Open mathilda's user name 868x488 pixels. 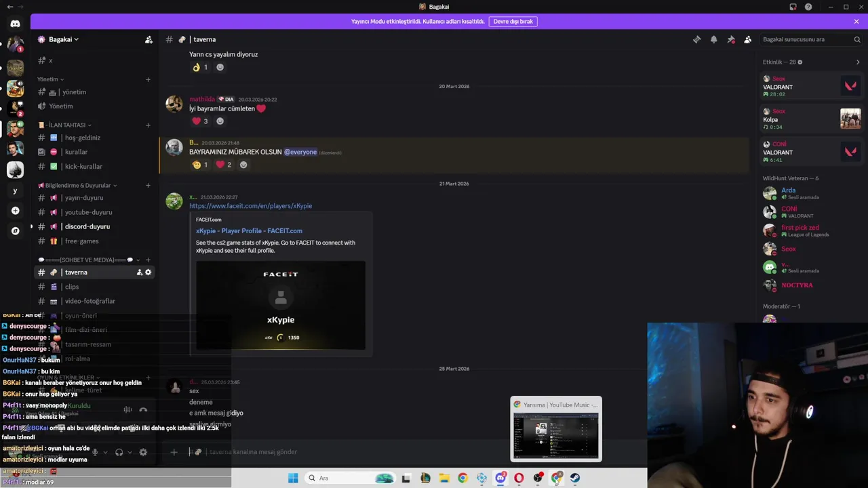point(202,100)
